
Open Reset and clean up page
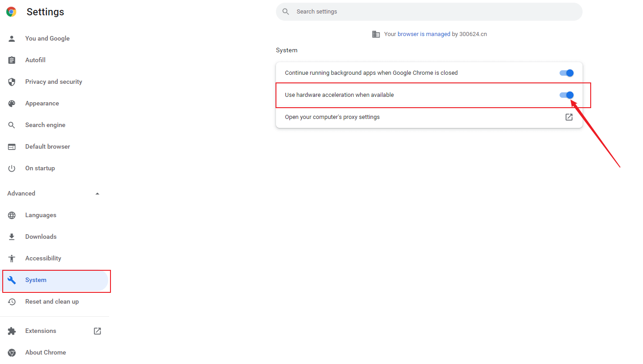tap(52, 302)
